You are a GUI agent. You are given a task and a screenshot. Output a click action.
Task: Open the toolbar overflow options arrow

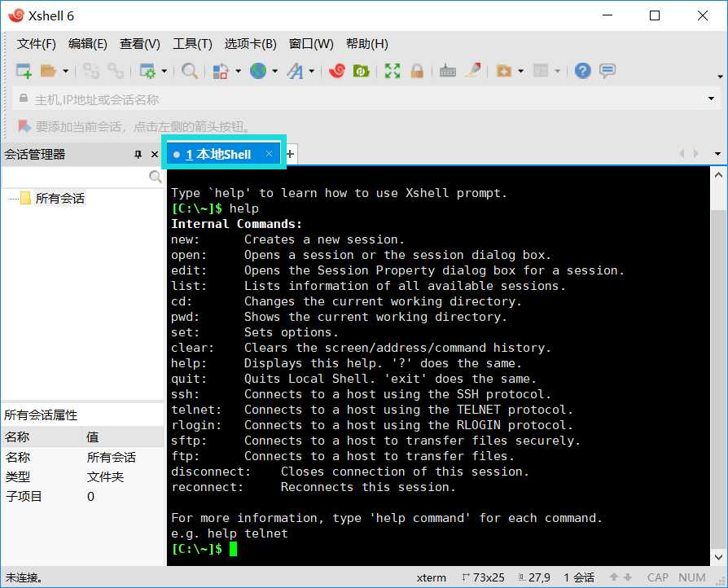720,77
